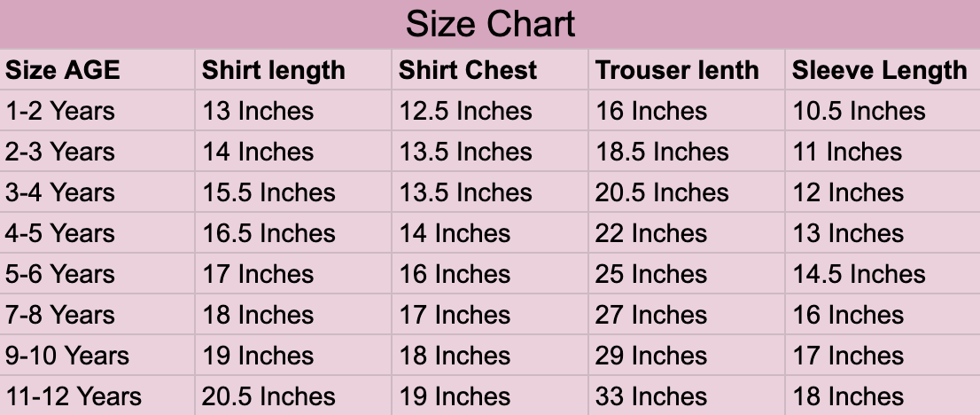Select the 11-12 Years size cell
The width and height of the screenshot is (980, 415).
pos(74,396)
